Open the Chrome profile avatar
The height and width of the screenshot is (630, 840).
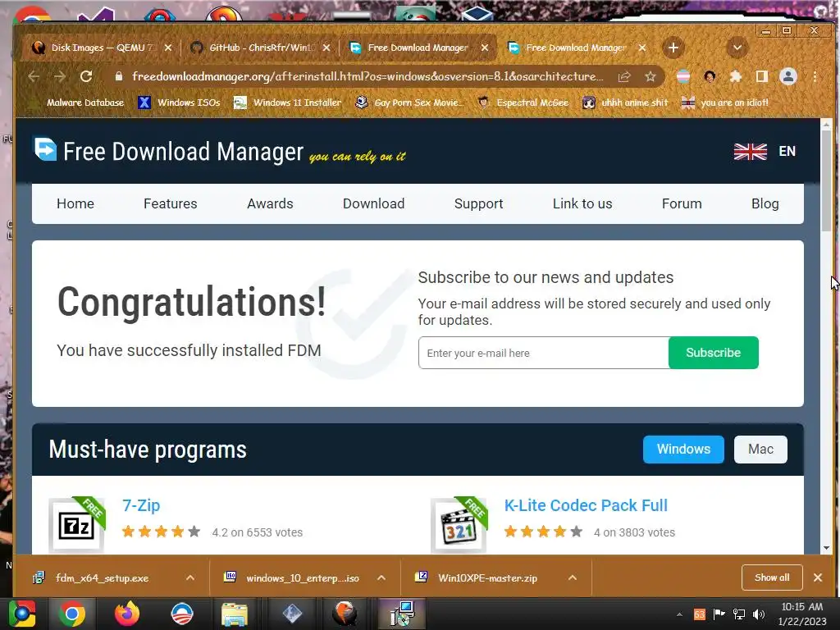tap(788, 76)
